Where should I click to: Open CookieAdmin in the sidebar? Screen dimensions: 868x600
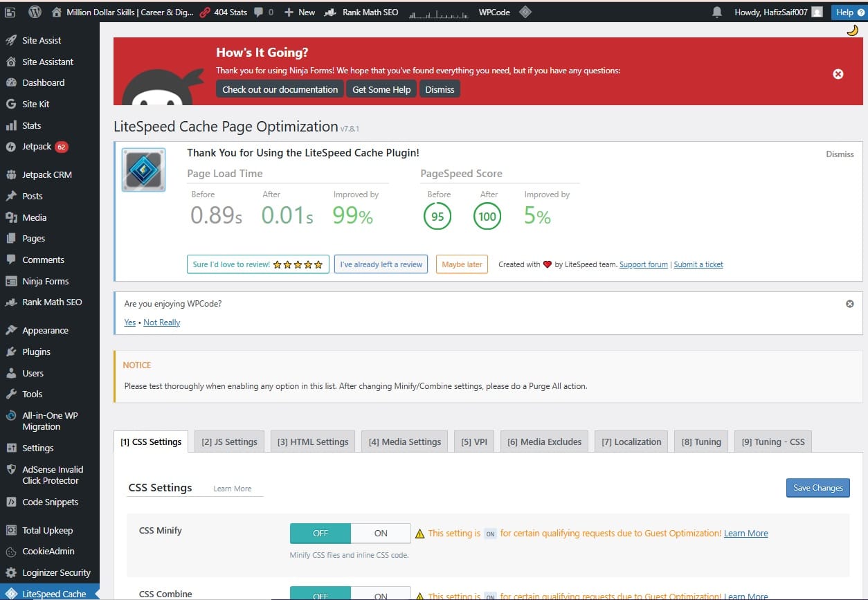(x=50, y=551)
